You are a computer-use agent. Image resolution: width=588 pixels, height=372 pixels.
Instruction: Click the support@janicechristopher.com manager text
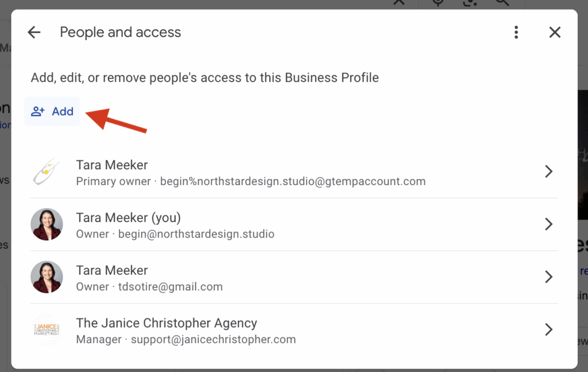coord(213,339)
